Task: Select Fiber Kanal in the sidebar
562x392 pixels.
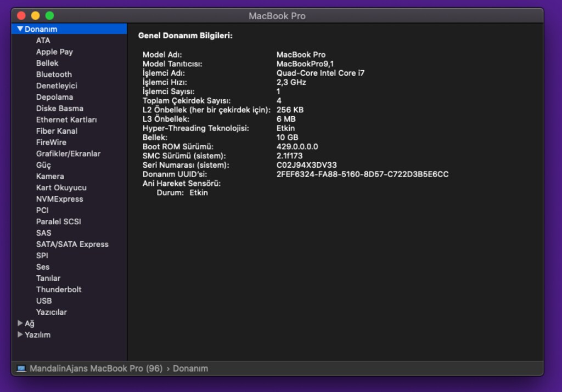Action: coord(57,131)
